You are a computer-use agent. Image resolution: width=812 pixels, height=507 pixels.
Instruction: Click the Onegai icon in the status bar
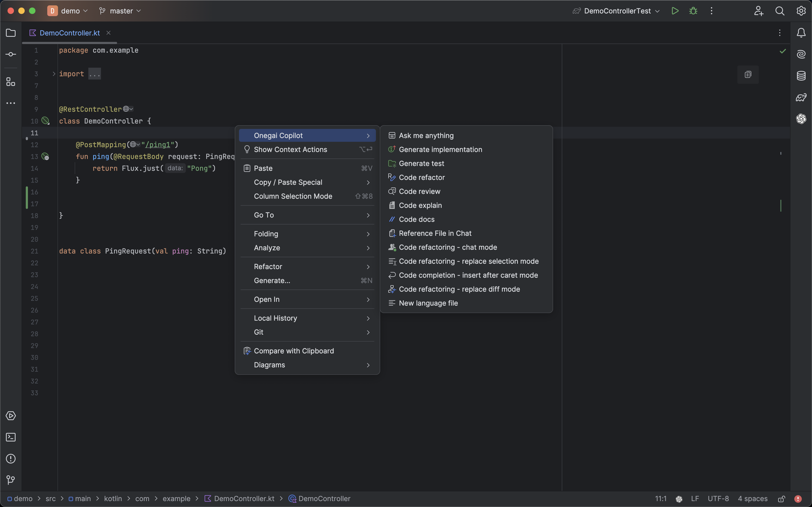point(679,499)
